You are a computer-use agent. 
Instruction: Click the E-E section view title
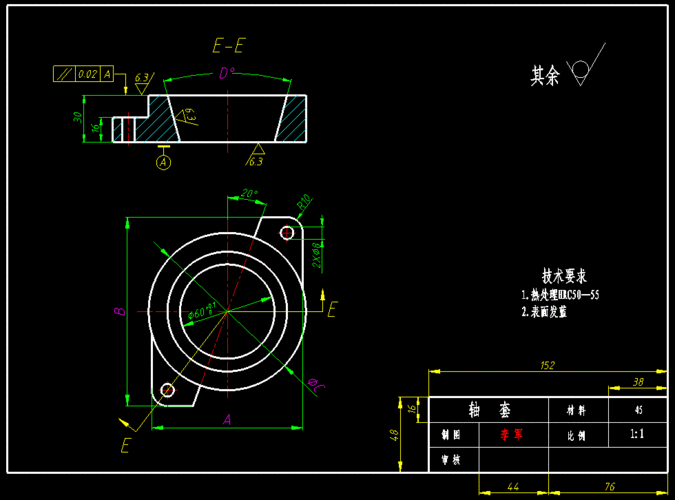[x=229, y=46]
